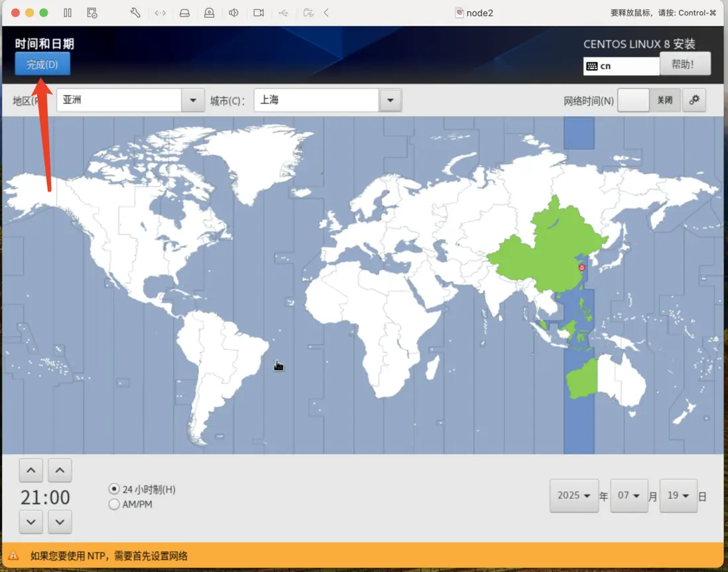Click the node2 window title

pos(479,13)
